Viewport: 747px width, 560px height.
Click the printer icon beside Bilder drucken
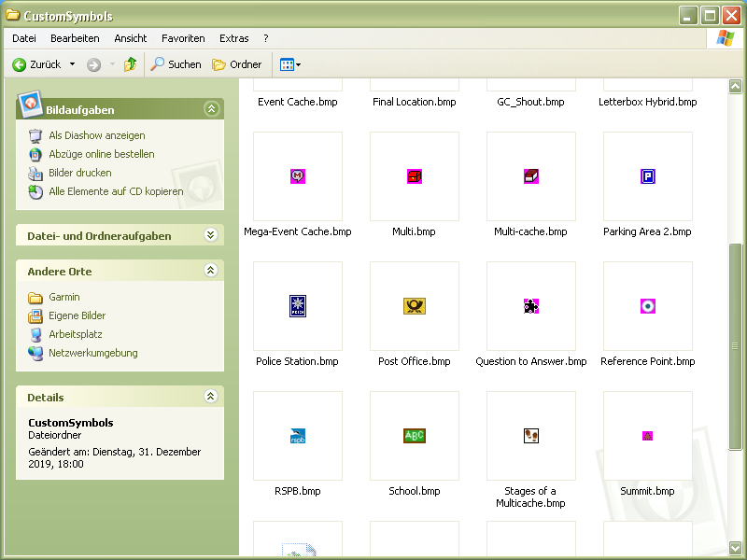(35, 173)
